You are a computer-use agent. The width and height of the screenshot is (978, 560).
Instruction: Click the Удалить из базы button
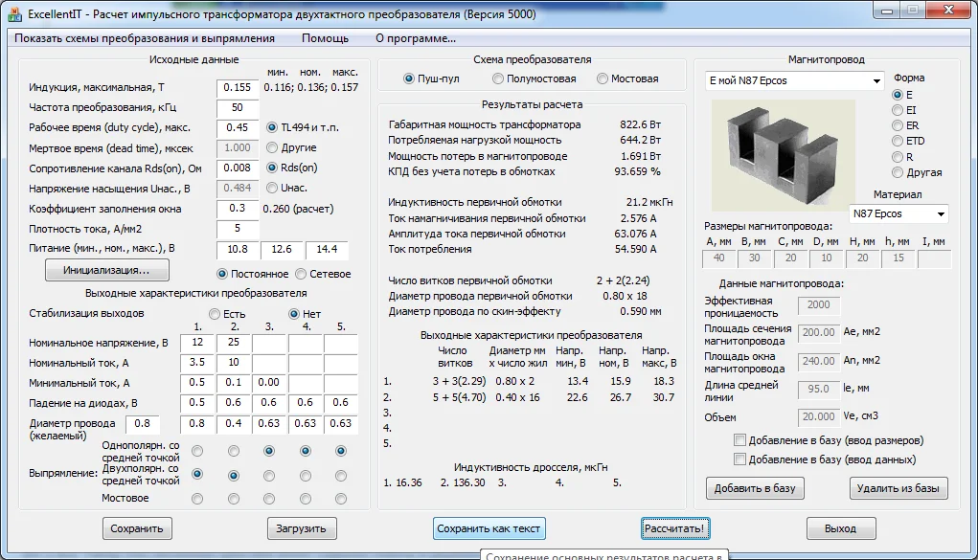pos(898,488)
